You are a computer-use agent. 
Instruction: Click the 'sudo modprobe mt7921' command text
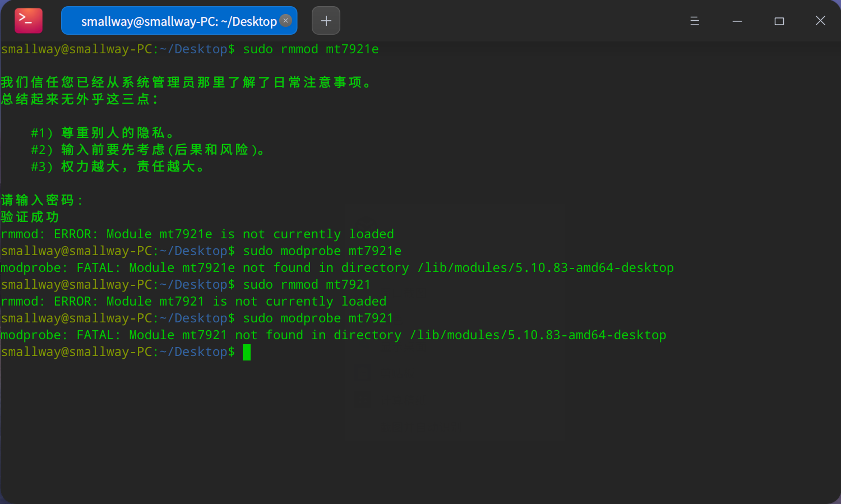[x=318, y=318]
